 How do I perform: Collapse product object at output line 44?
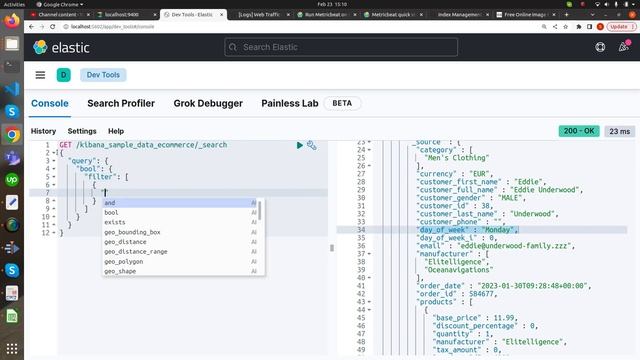click(369, 310)
